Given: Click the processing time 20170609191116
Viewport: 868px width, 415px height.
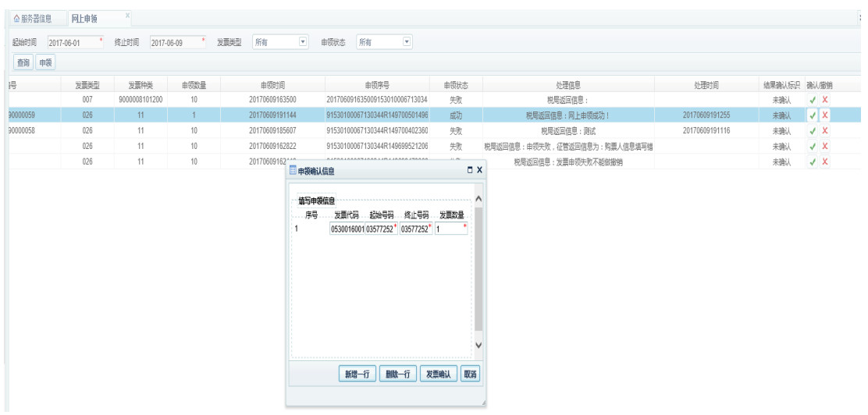Looking at the screenshot, I should [x=706, y=131].
